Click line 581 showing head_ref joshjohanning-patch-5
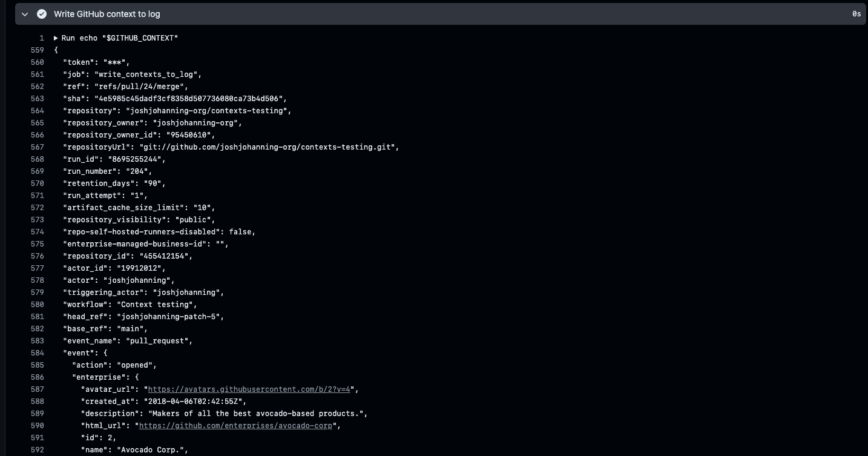 [143, 317]
